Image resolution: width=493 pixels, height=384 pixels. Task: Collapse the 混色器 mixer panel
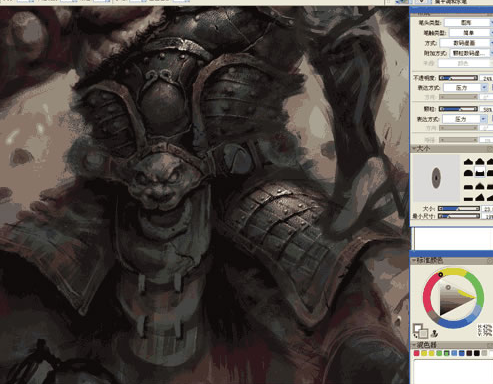pyautogui.click(x=414, y=345)
